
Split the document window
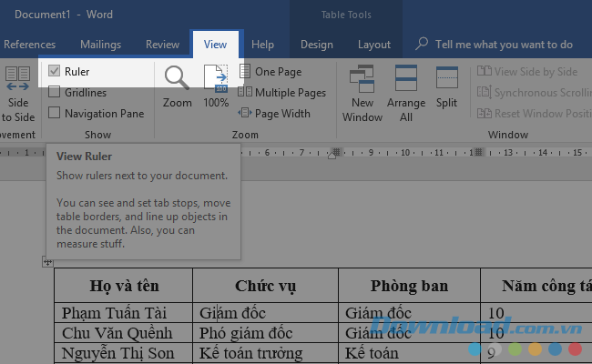446,87
